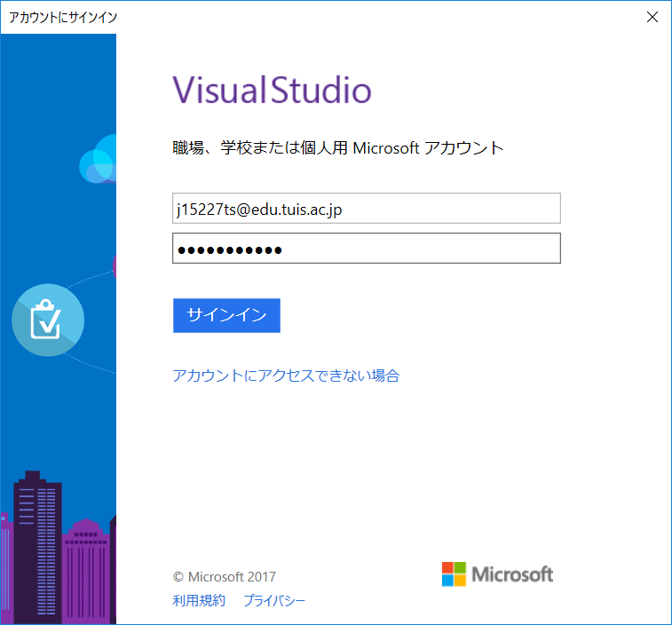Close the sign-in dialog window
Screen dimensions: 672x625
coord(652,17)
